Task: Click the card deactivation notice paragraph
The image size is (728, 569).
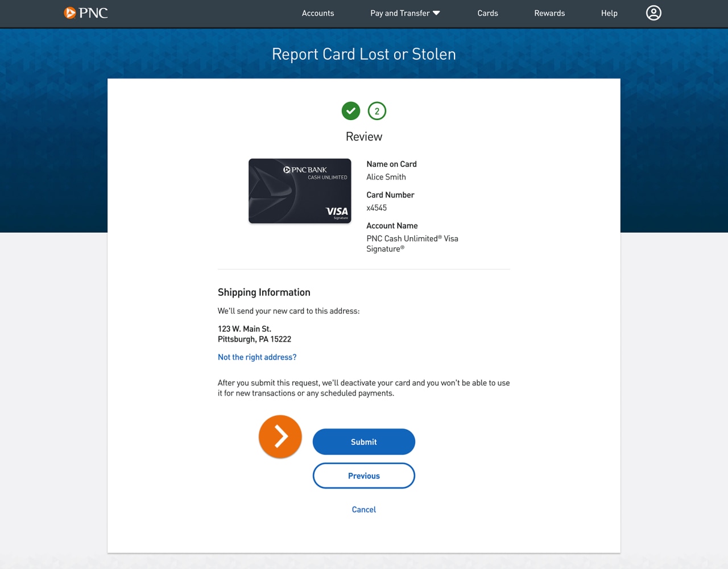Action: tap(364, 388)
